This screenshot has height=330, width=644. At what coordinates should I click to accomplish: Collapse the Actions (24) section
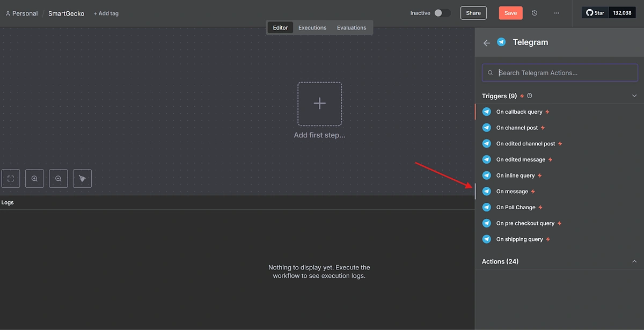point(634,261)
